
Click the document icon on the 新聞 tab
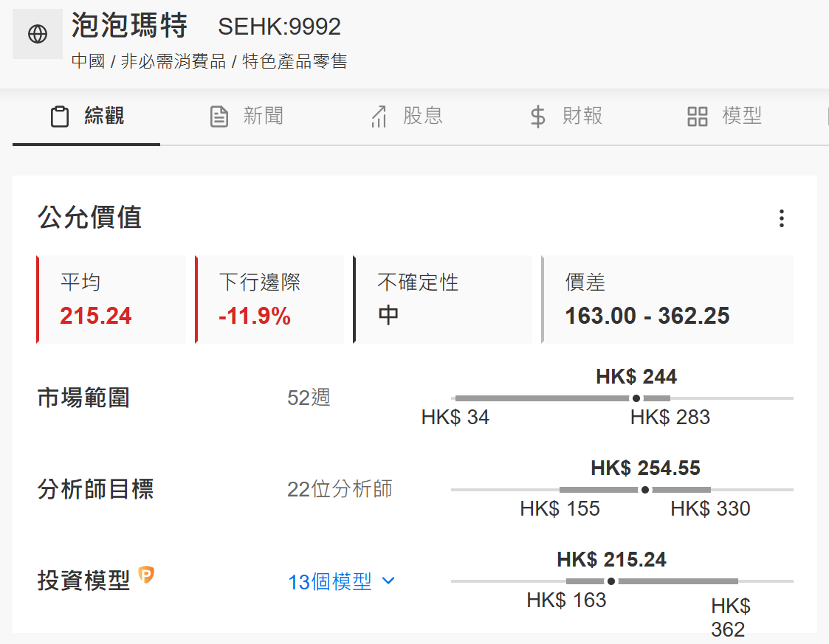(x=219, y=117)
